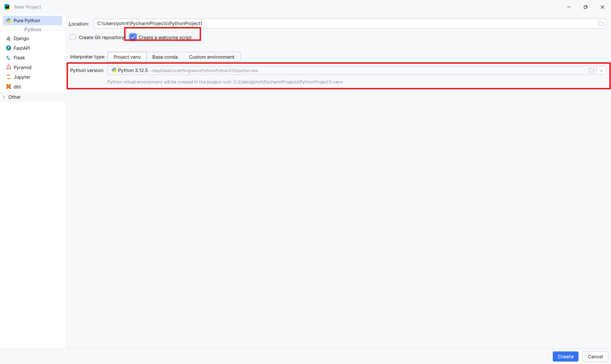Select the Jupyter project icon
The width and height of the screenshot is (611, 364).
8,77
